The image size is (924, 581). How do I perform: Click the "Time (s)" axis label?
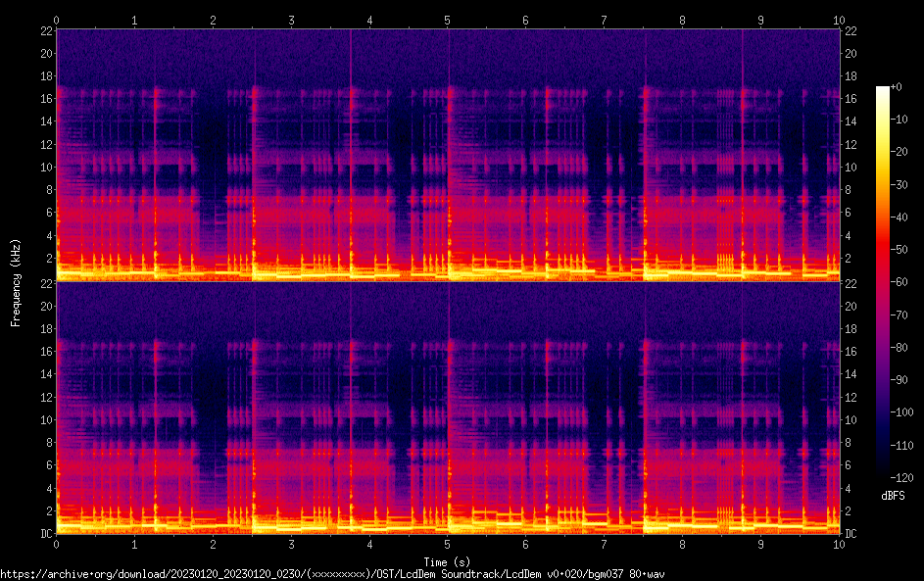coord(447,561)
